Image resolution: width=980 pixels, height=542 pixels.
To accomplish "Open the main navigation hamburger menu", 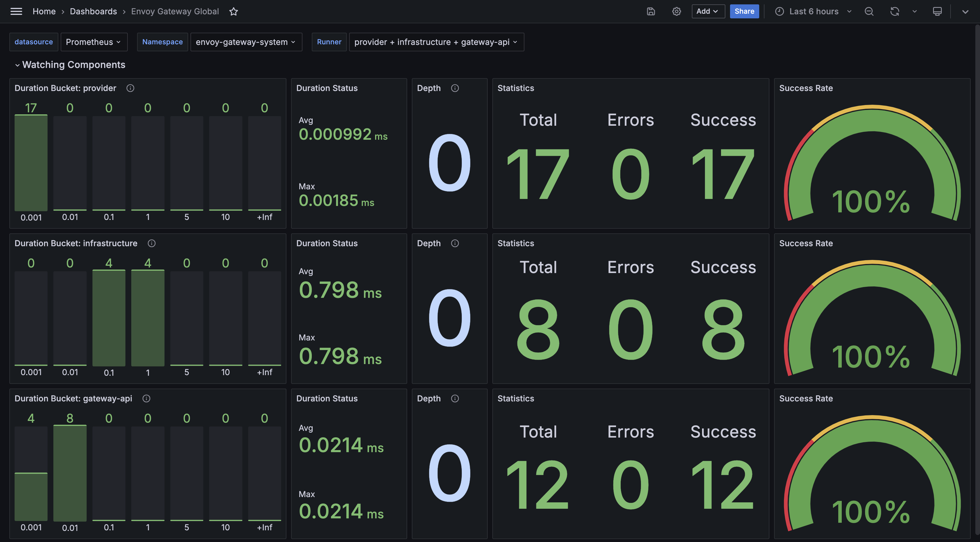I will [x=16, y=11].
